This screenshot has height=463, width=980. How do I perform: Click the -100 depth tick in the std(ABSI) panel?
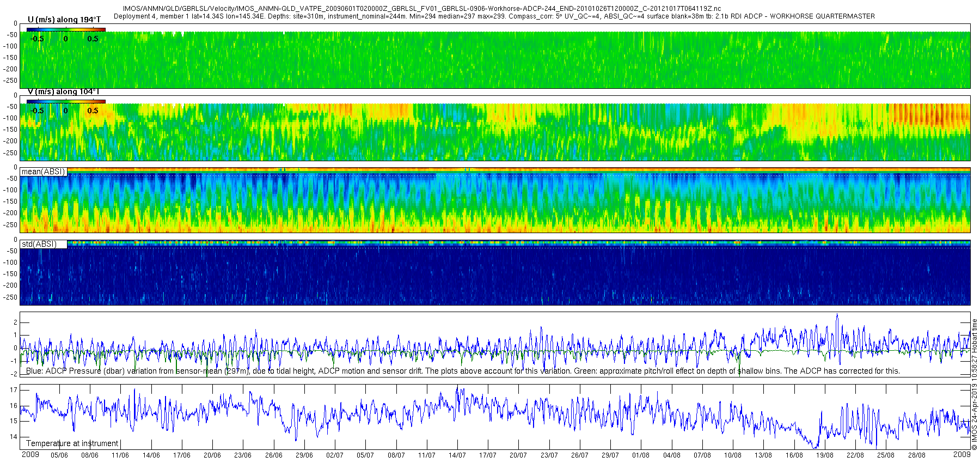point(10,263)
